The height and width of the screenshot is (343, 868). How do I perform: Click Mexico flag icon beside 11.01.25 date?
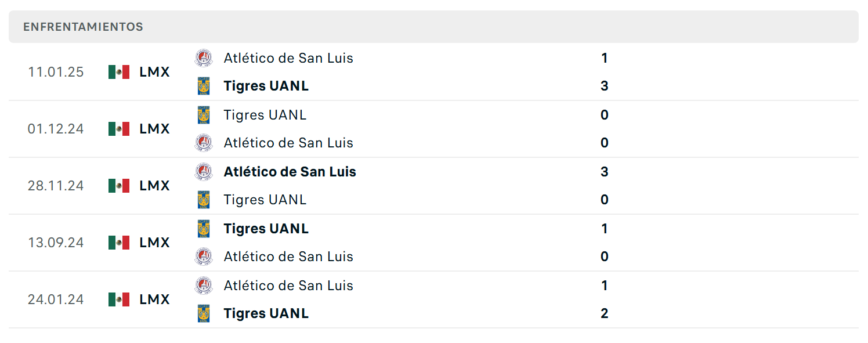coord(119,72)
